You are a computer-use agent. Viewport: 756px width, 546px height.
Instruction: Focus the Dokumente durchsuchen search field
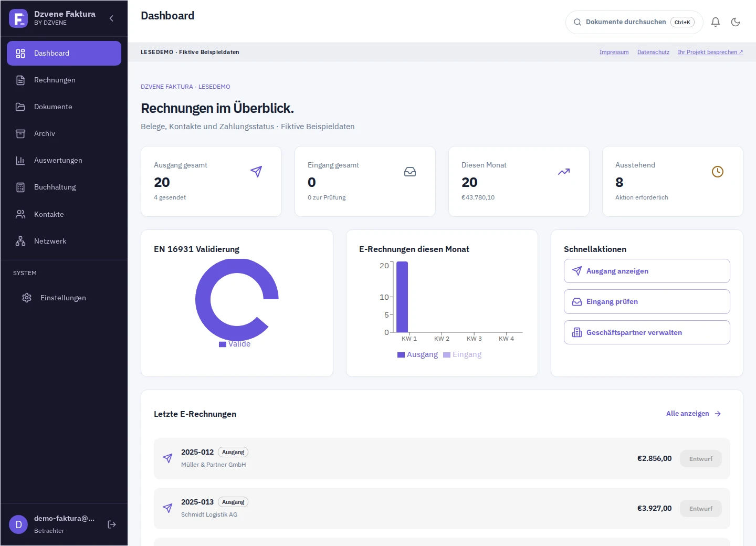pos(634,22)
